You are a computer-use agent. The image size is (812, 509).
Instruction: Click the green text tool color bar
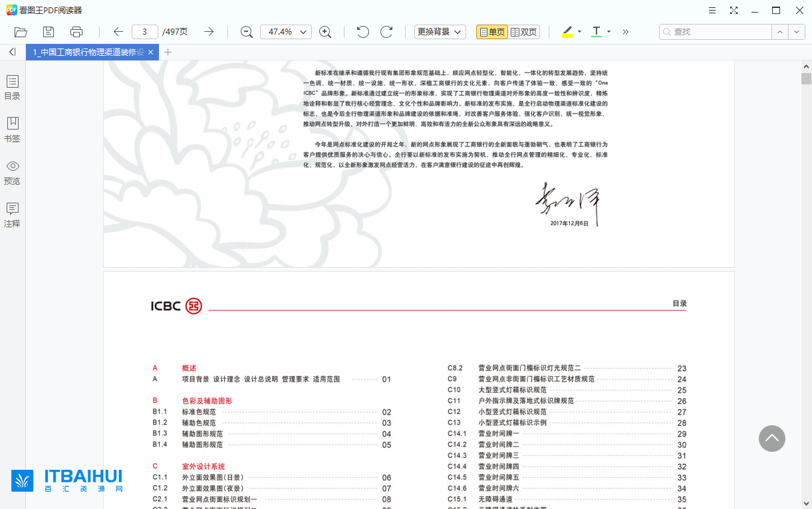[x=597, y=37]
